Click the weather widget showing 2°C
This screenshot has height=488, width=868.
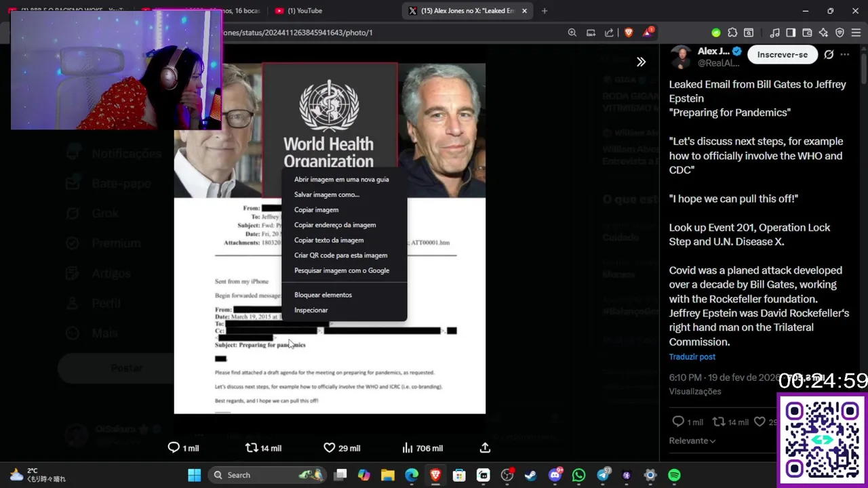(37, 475)
